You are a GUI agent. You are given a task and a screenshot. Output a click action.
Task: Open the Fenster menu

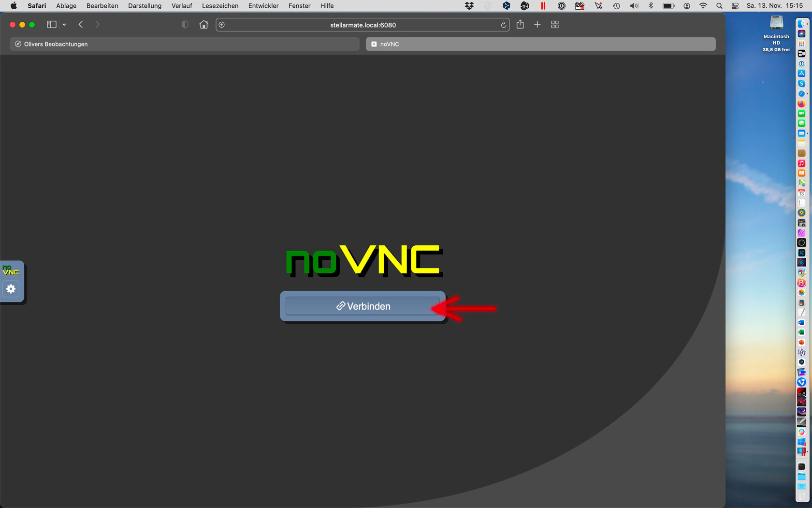coord(299,6)
